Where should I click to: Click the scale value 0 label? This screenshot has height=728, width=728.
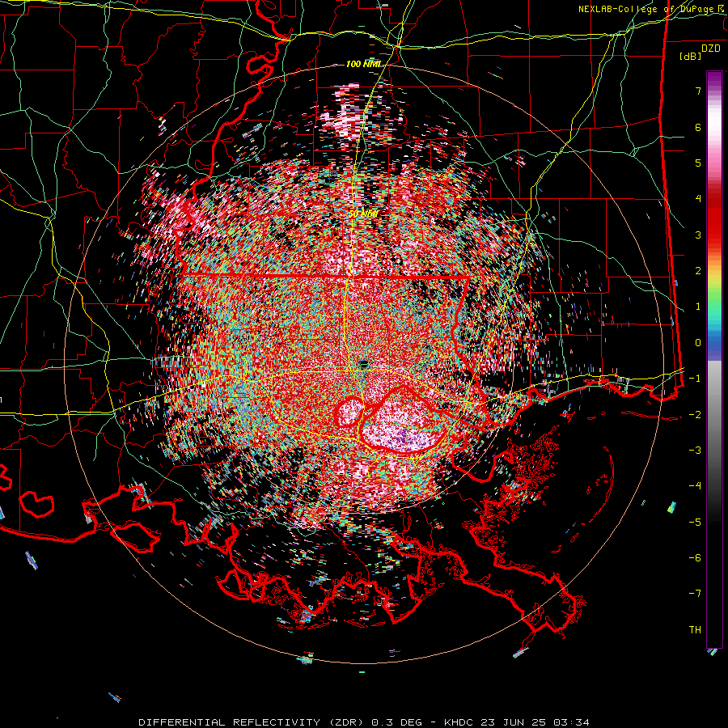point(698,343)
